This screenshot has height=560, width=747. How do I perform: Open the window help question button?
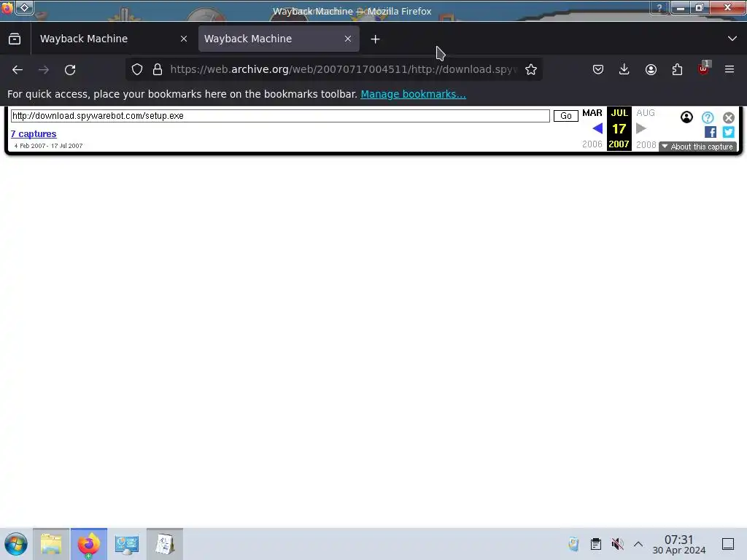point(659,7)
